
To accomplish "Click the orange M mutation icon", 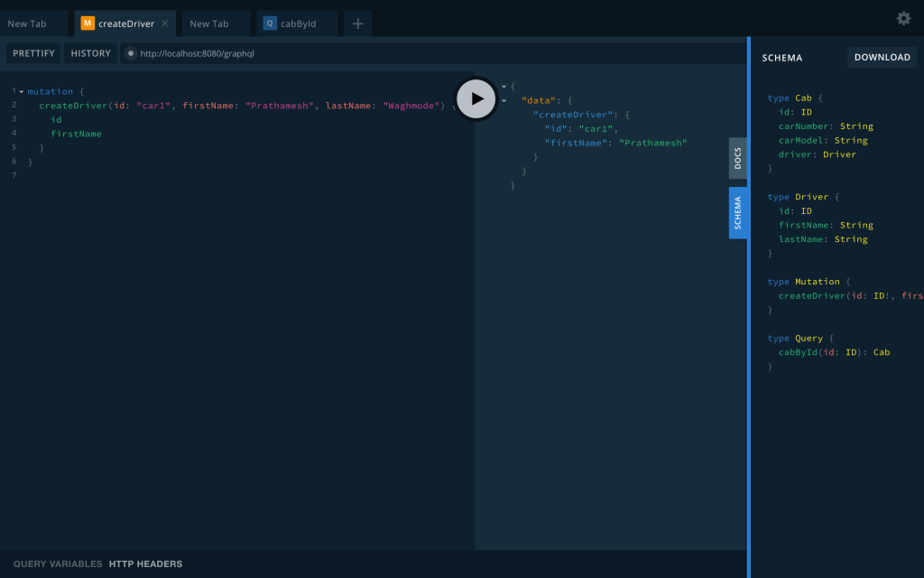I will tap(88, 23).
